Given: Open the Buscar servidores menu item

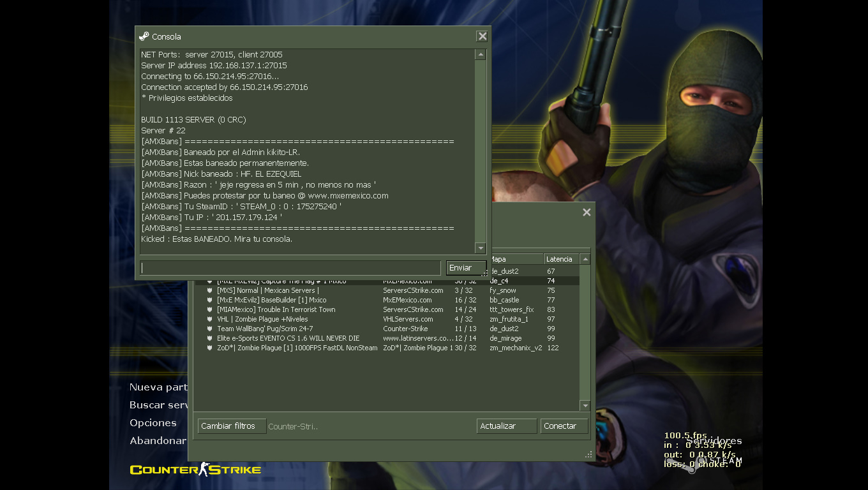Looking at the screenshot, I should pos(158,405).
